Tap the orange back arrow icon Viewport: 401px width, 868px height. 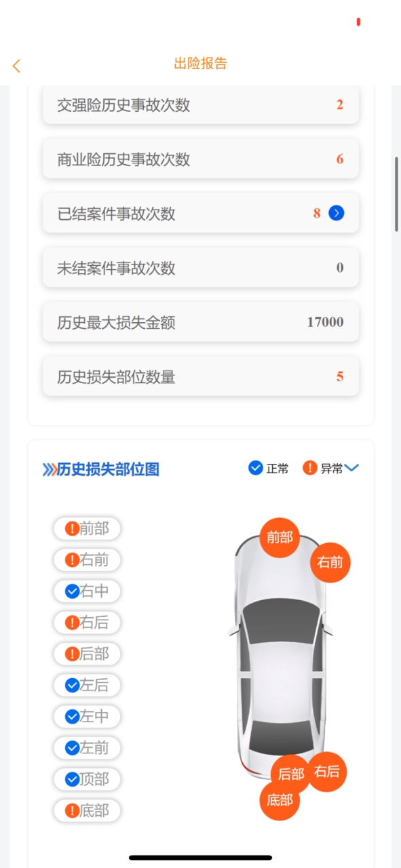tap(16, 66)
